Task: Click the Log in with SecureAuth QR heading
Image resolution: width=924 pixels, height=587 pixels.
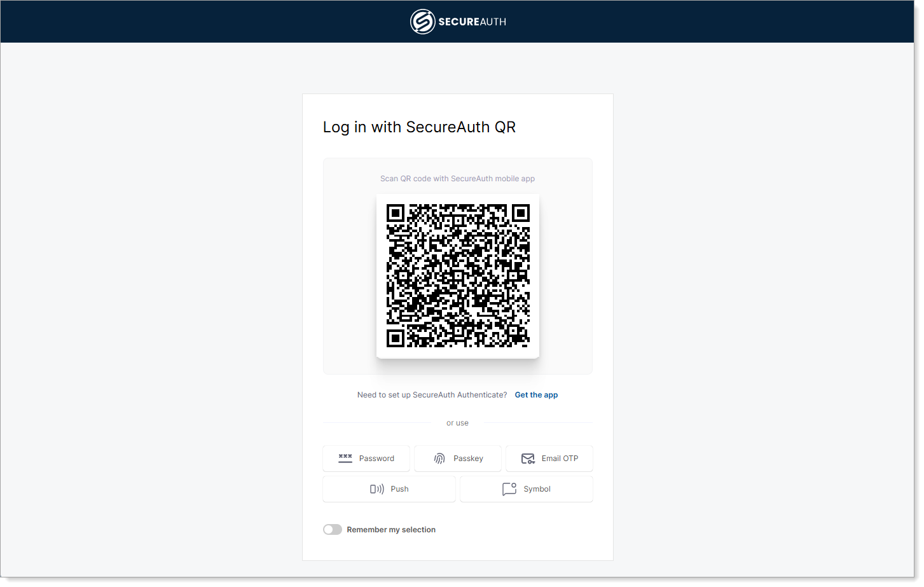Action: tap(418, 127)
